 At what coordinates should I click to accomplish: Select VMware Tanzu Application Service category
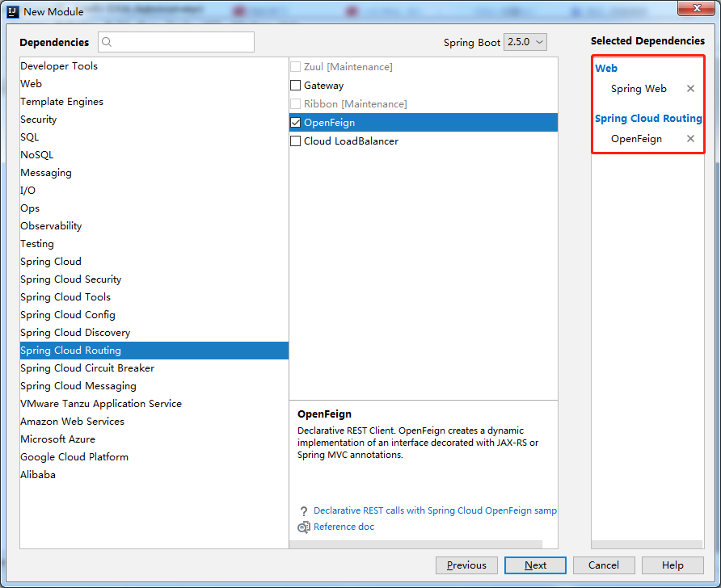154,404
